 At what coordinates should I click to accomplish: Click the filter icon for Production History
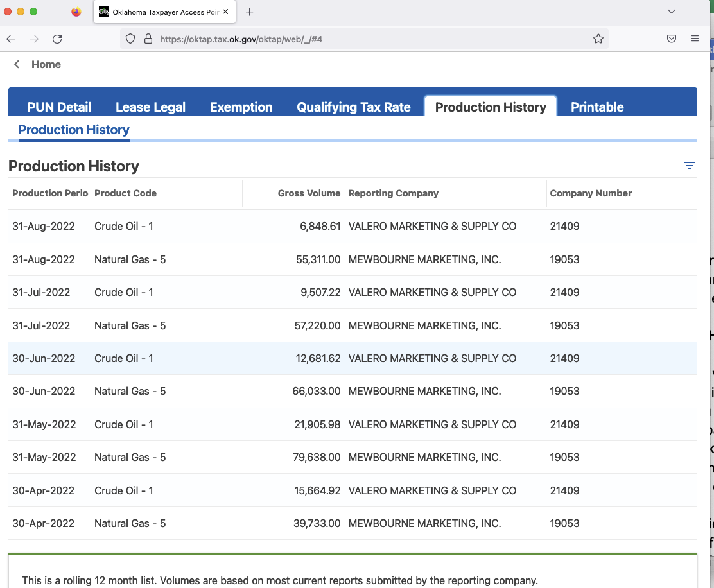click(x=690, y=166)
